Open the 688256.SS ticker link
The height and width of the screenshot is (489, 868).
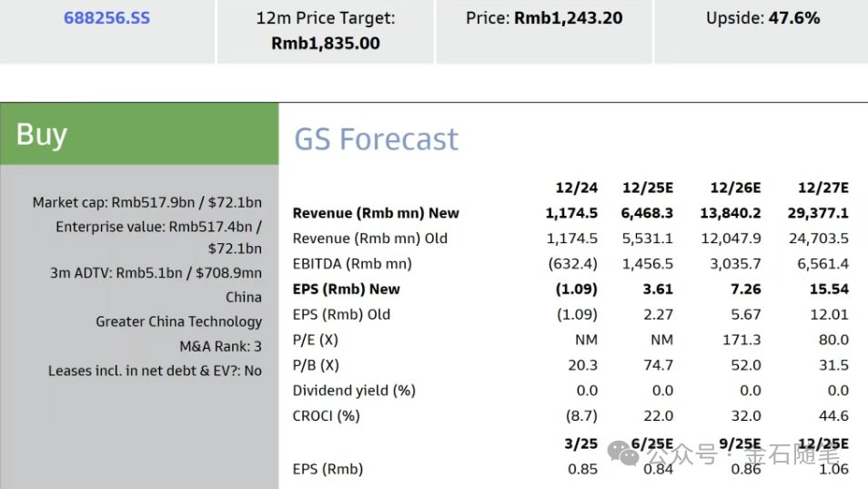coord(106,17)
